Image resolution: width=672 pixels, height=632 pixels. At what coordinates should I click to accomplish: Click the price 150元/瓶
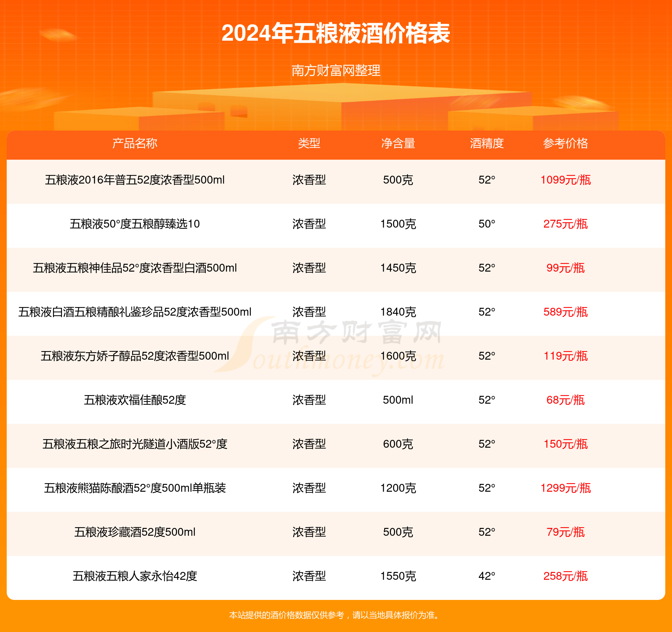pyautogui.click(x=566, y=444)
